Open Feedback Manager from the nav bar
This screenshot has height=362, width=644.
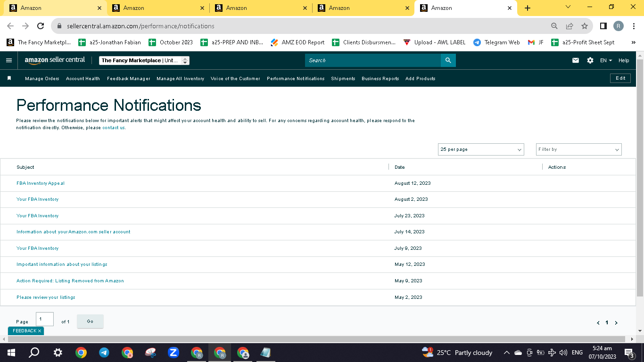[129, 79]
